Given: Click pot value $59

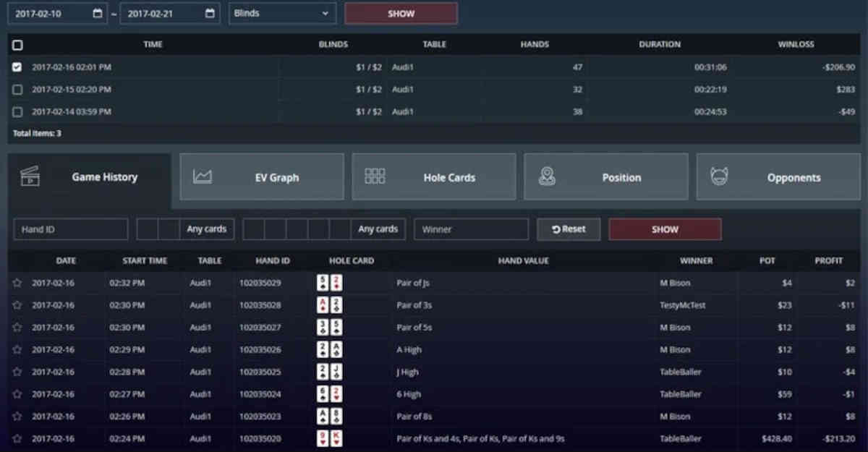Looking at the screenshot, I should click(x=785, y=395).
